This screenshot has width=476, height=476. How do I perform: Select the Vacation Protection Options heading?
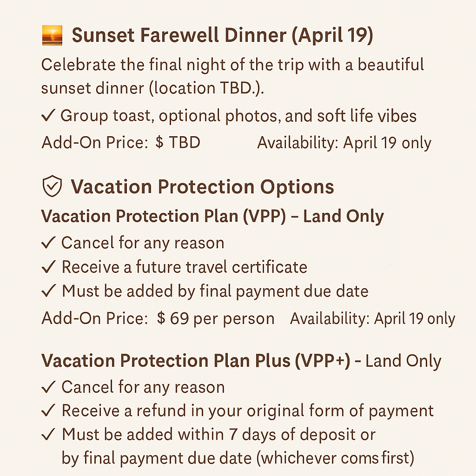[x=202, y=187]
